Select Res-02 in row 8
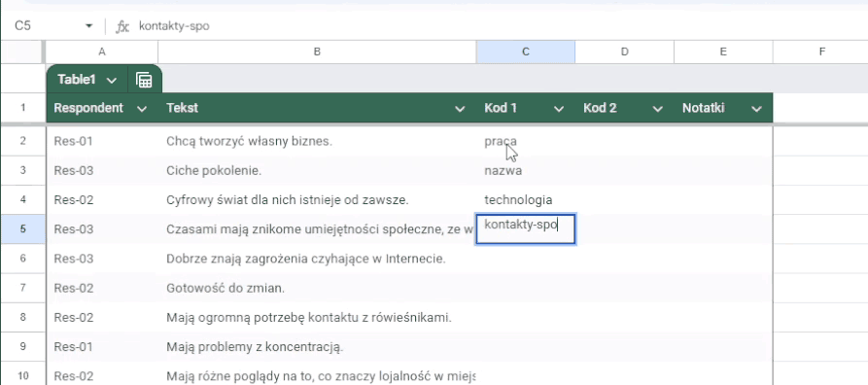Image resolution: width=868 pixels, height=385 pixels. tap(102, 317)
